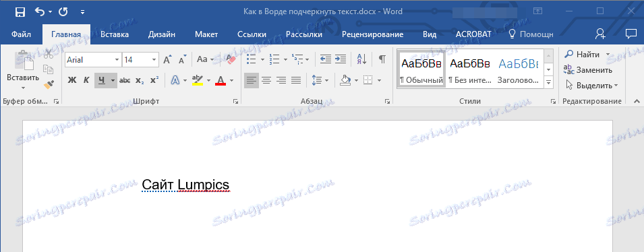Open the Файл menu

[20, 34]
